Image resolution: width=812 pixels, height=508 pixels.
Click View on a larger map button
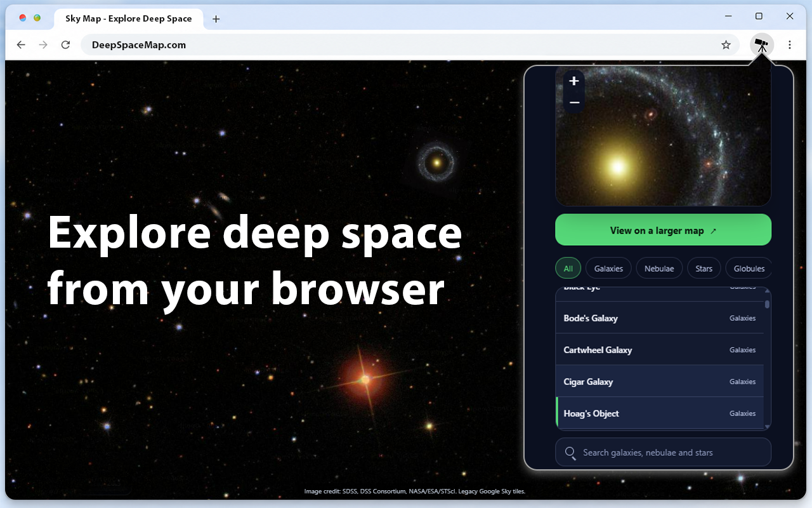coord(663,230)
